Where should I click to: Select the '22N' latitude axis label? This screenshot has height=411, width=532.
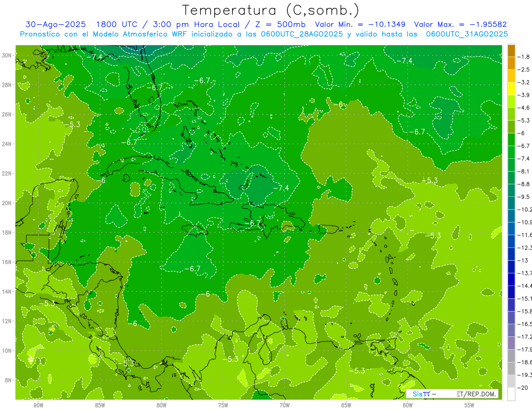tap(7, 173)
